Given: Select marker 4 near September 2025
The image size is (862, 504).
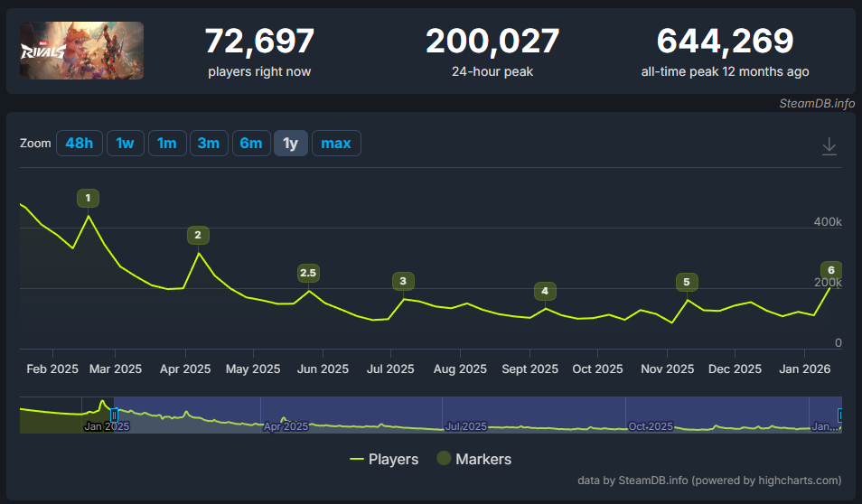Looking at the screenshot, I should click(545, 291).
